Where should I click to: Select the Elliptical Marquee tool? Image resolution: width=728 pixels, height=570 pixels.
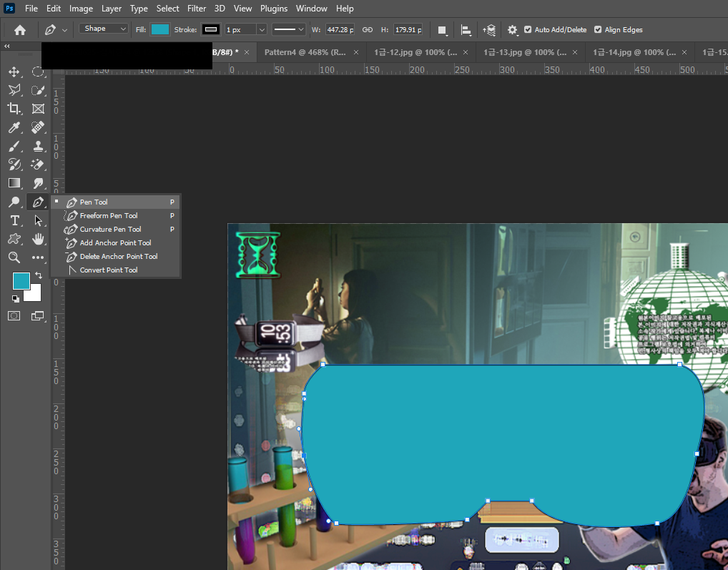pyautogui.click(x=38, y=72)
